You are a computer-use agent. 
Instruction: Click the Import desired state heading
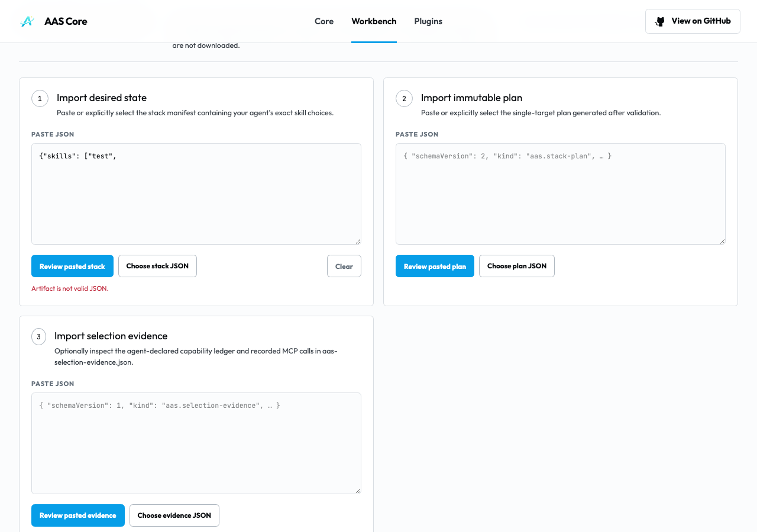[x=102, y=98]
